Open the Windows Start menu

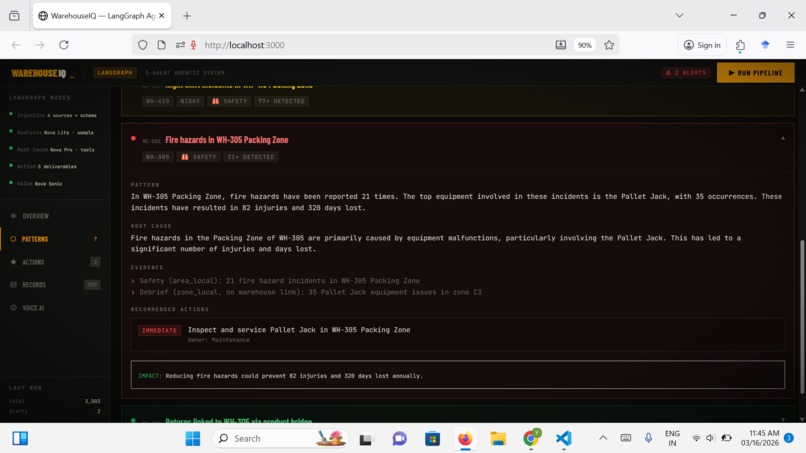[x=193, y=439]
